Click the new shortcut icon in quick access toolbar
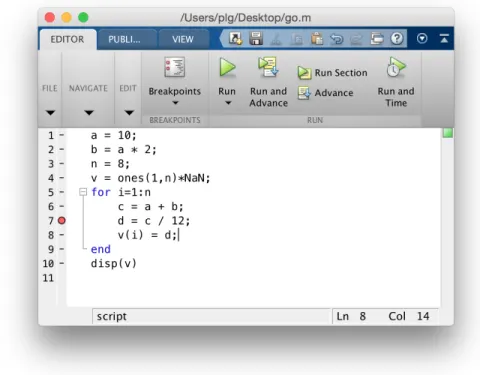Image resolution: width=480 pixels, height=375 pixels. point(235,39)
